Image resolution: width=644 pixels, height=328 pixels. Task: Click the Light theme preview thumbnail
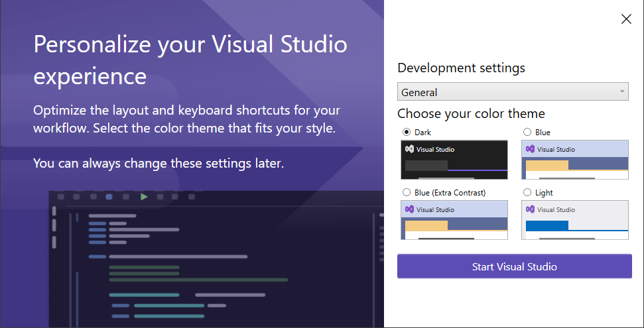tap(575, 220)
